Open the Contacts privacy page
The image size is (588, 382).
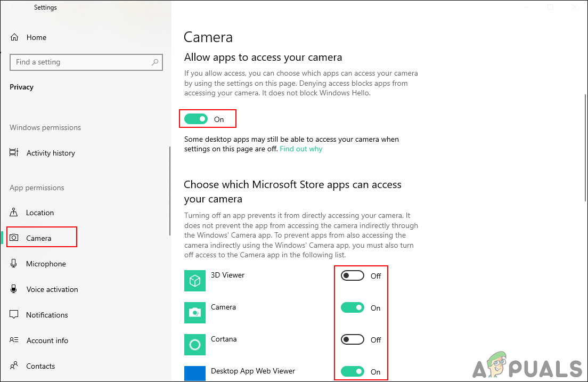pos(40,366)
